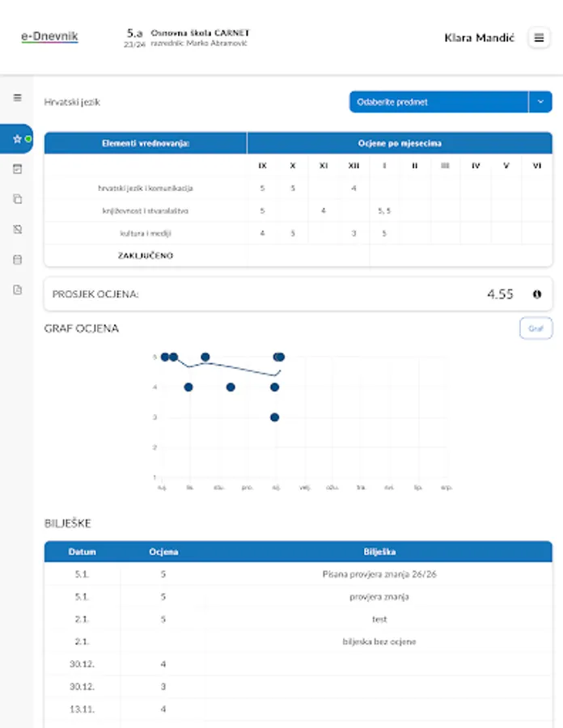The height and width of the screenshot is (728, 563).
Task: Select the star grades icon in sidebar
Action: point(17,138)
